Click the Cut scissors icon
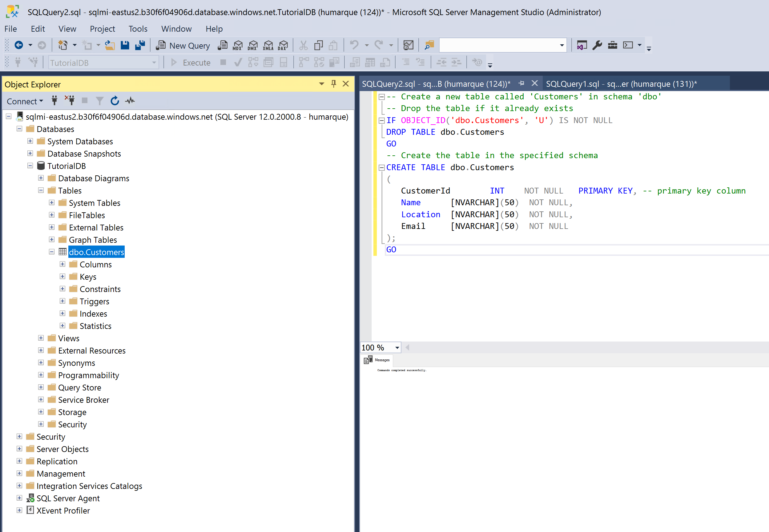The image size is (769, 532). 303,45
